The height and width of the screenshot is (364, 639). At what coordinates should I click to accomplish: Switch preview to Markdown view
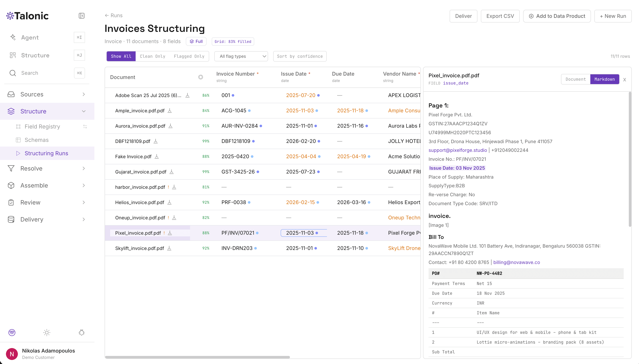pos(605,79)
